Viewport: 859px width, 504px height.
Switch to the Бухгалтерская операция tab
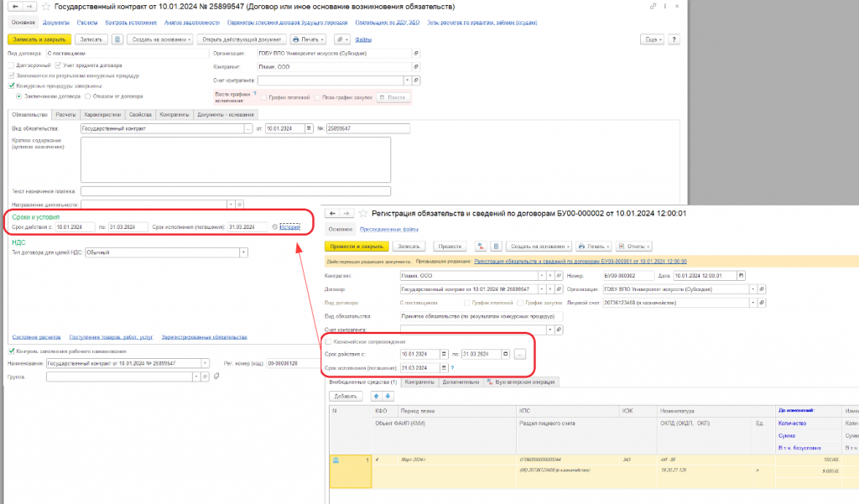(521, 382)
